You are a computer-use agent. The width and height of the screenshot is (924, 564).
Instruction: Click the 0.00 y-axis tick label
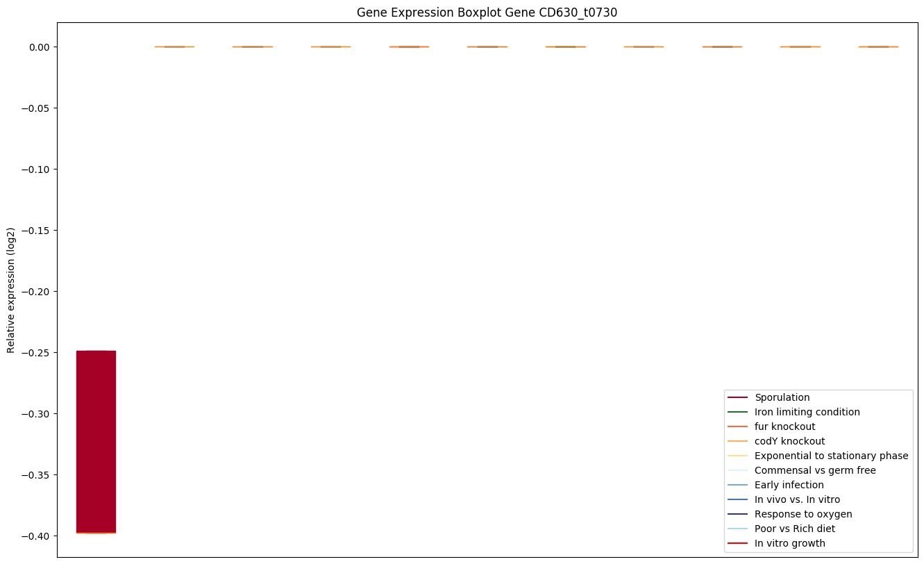pos(39,47)
